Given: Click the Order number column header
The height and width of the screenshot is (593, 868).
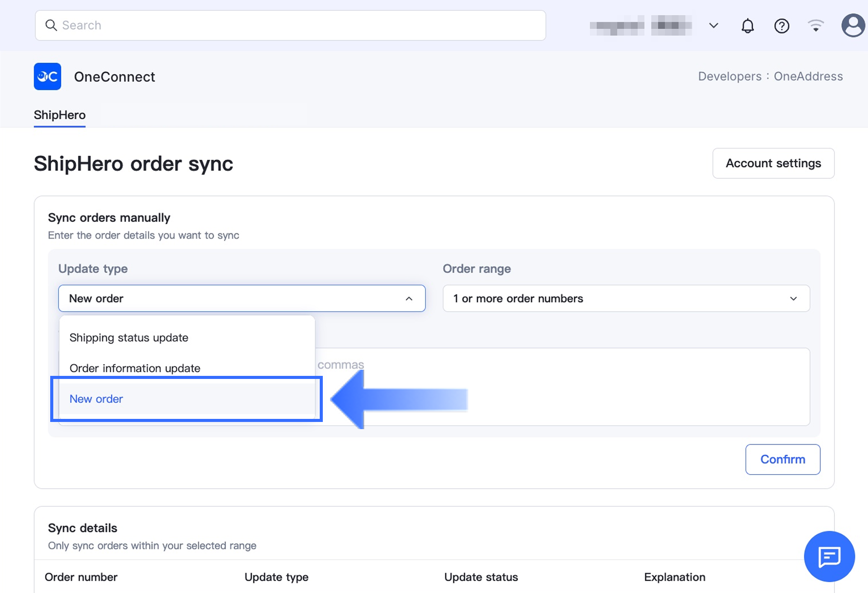Looking at the screenshot, I should (81, 577).
